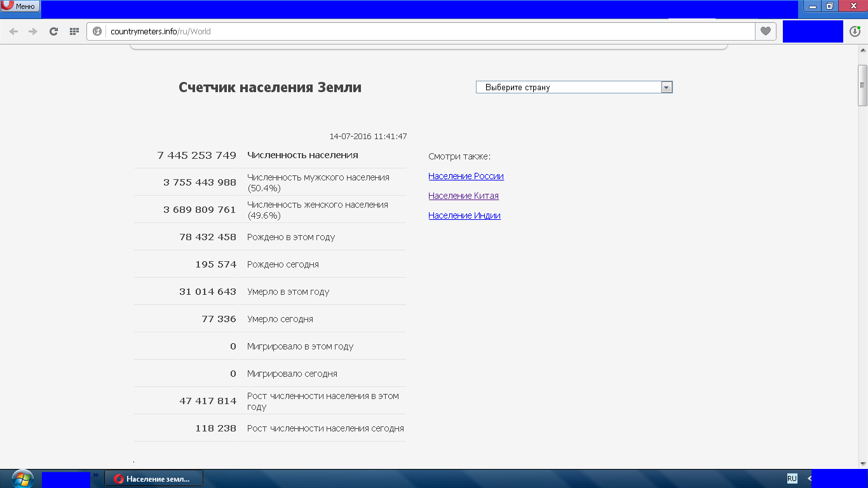Click the browser Back arrow
The image size is (868, 488).
point(13,31)
